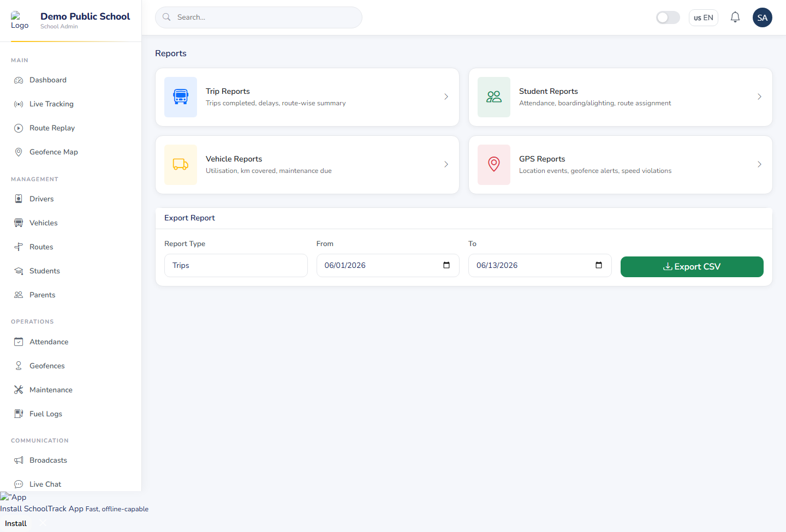786x532 pixels.
Task: Expand Student Reports via its chevron
Action: pyautogui.click(x=759, y=97)
